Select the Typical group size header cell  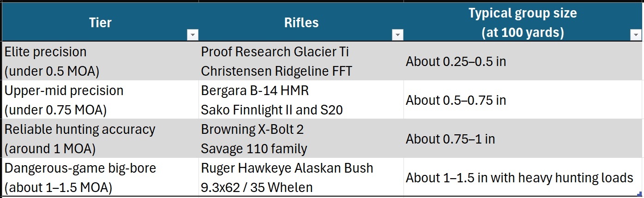(x=523, y=23)
